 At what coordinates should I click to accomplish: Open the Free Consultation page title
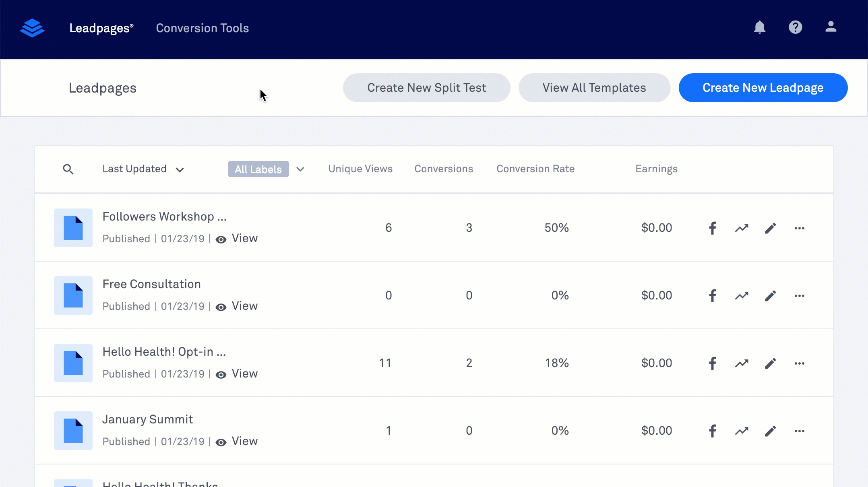151,284
